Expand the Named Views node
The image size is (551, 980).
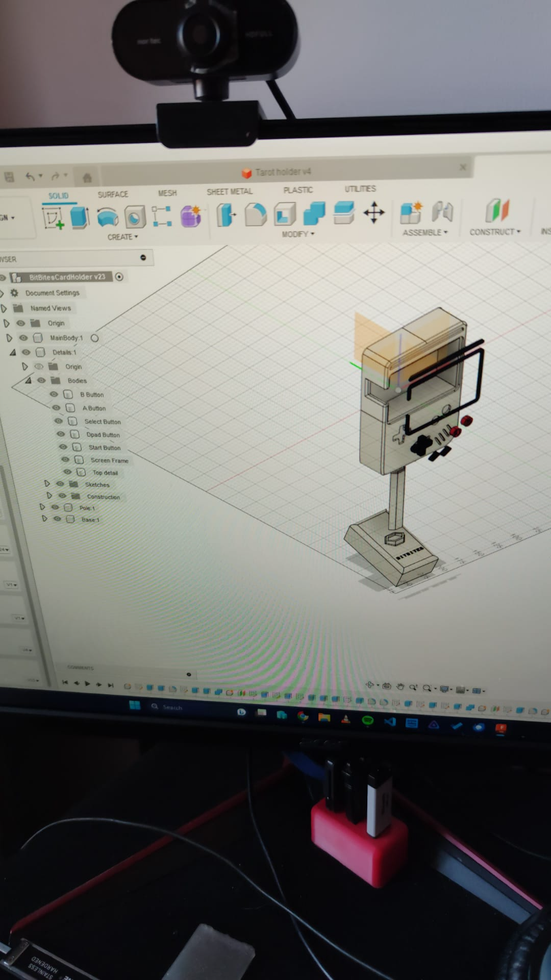(x=4, y=308)
